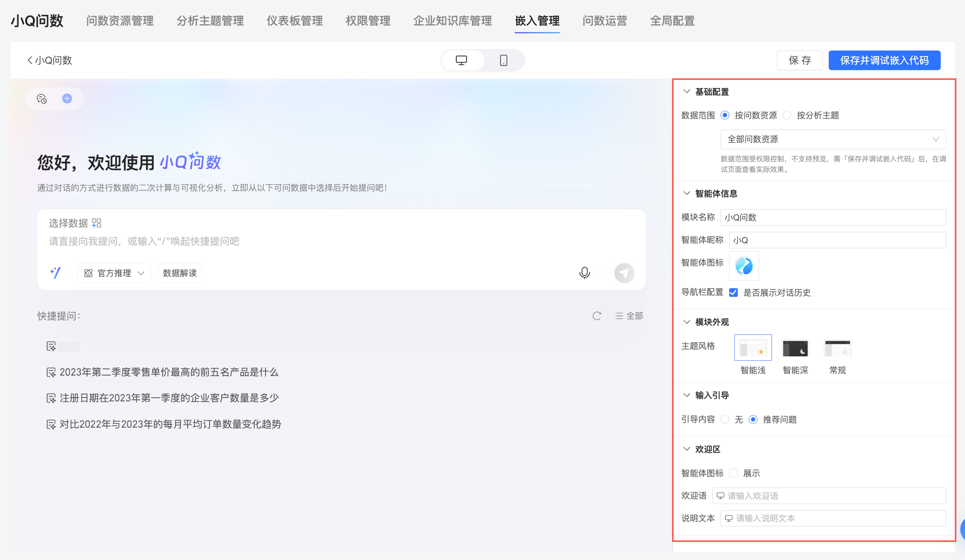Screen dimensions: 965x560
Task: Enable 展示 agent icon checkbox
Action: coord(734,473)
